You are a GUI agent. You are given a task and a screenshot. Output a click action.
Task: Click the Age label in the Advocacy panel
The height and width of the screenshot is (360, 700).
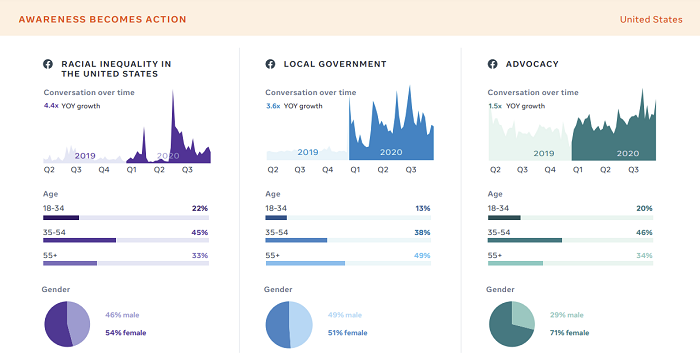coord(495,194)
